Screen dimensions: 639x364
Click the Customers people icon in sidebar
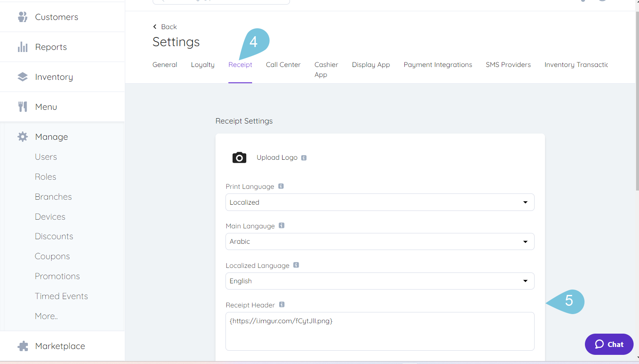click(x=23, y=17)
